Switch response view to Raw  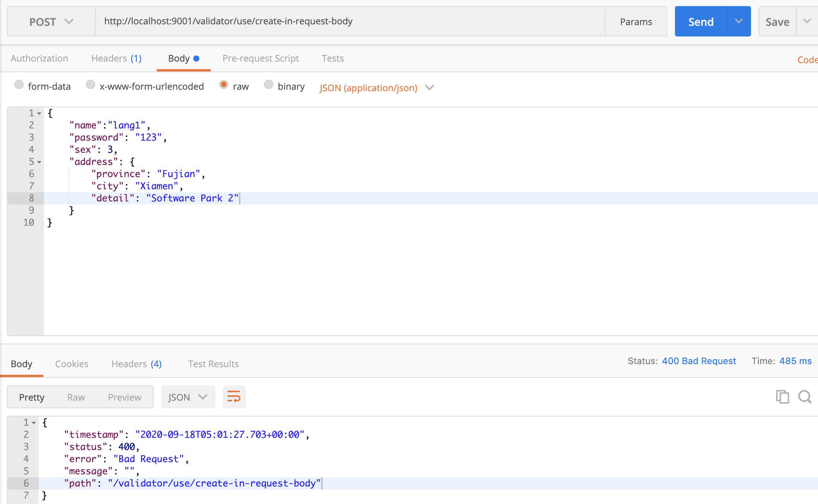(x=76, y=397)
